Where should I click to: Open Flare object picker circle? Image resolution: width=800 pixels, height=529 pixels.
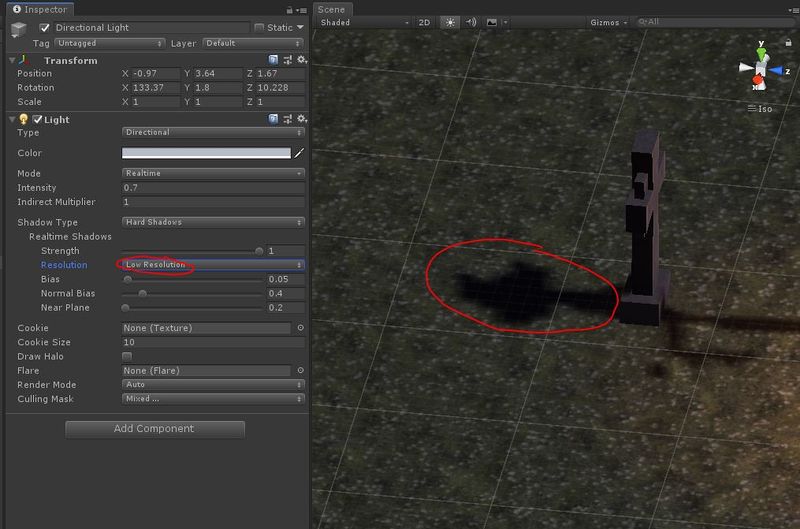tap(301, 370)
